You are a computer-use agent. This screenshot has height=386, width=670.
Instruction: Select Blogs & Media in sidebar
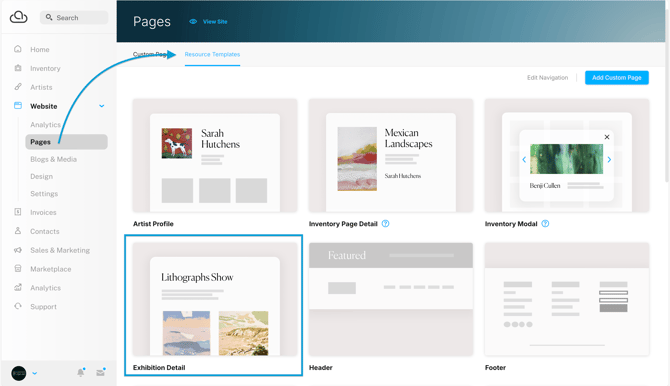pos(53,159)
